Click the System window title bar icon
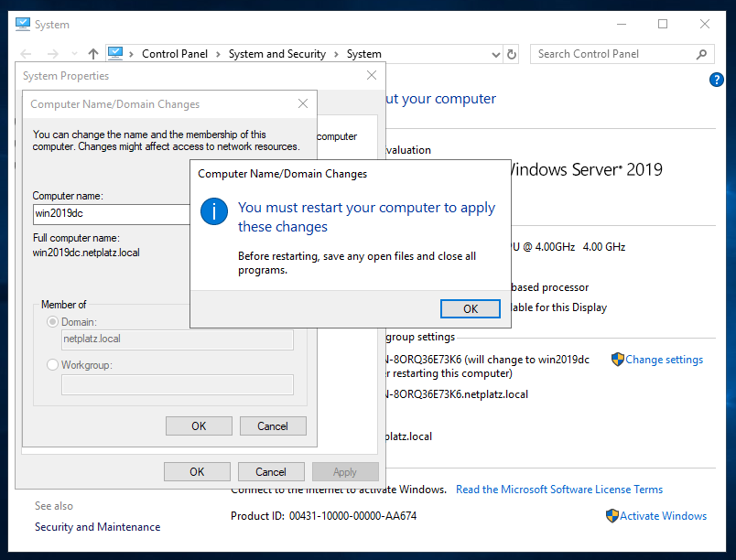 click(x=23, y=24)
